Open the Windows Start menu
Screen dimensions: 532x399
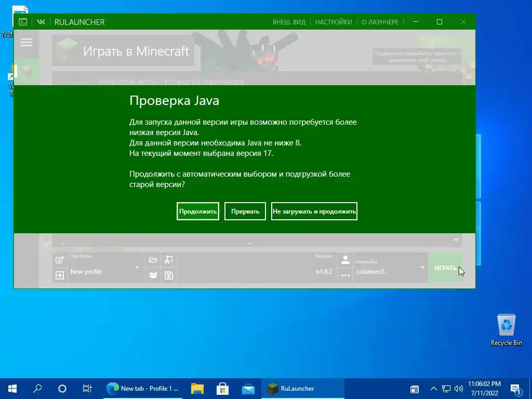coord(12,389)
